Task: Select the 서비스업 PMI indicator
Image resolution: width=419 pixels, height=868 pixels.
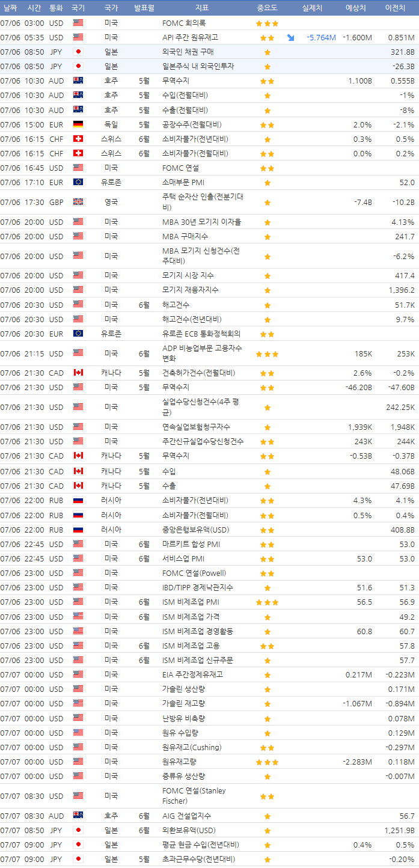Action: point(184,558)
